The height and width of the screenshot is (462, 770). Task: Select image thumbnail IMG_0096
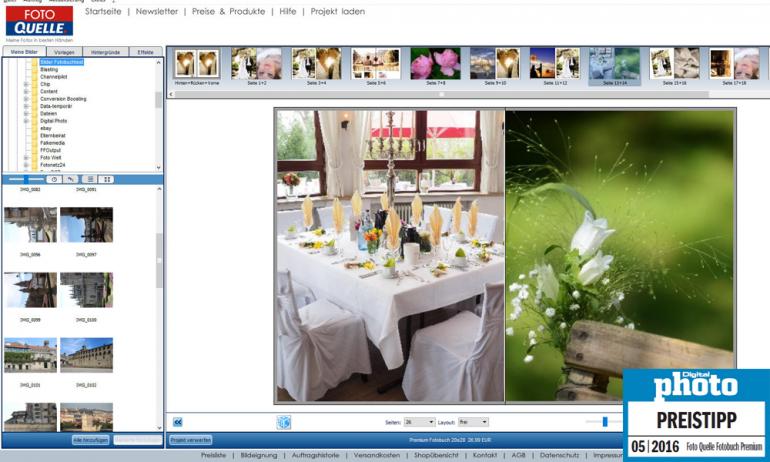point(30,224)
